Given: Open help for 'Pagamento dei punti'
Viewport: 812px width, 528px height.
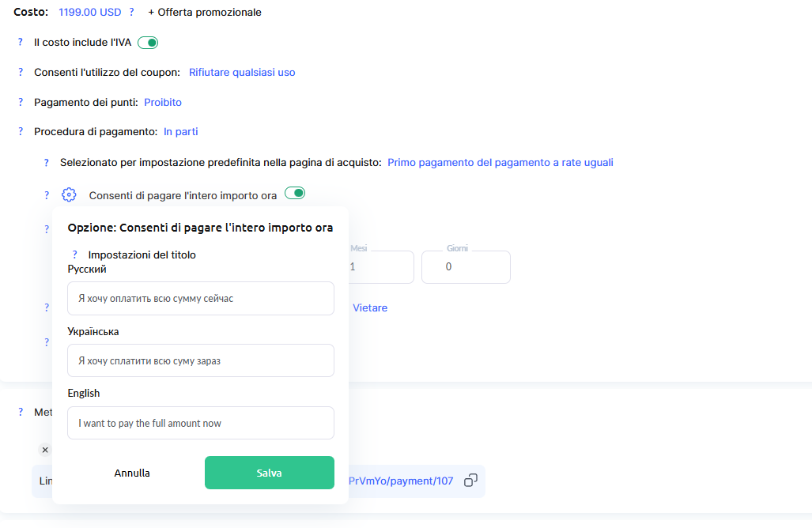Looking at the screenshot, I should click(x=21, y=102).
